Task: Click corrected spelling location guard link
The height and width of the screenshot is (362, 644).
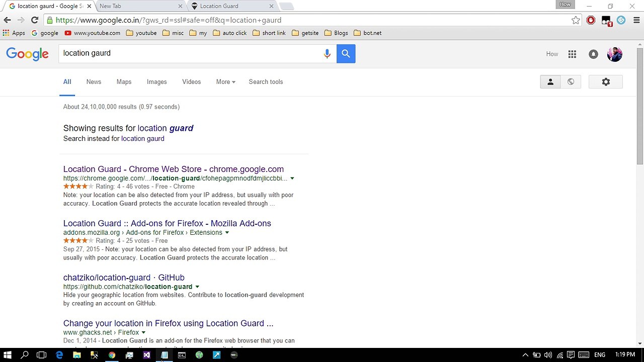Action: tap(166, 128)
